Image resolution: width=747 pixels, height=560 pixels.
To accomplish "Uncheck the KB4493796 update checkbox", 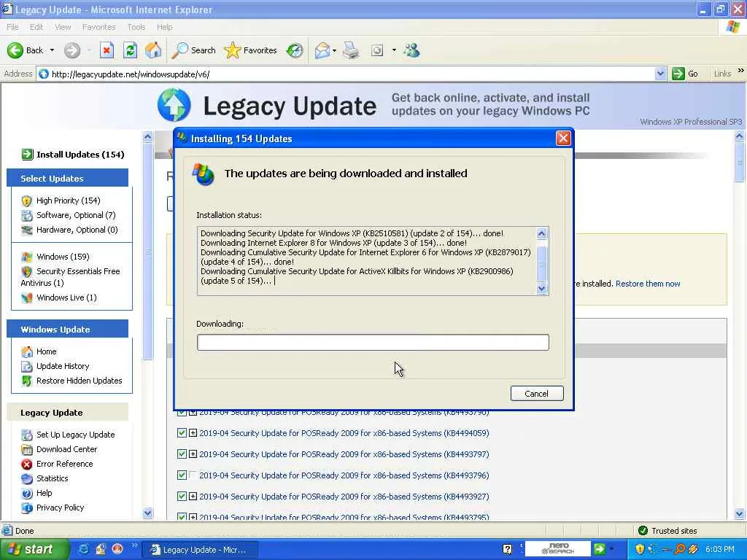I will [182, 475].
